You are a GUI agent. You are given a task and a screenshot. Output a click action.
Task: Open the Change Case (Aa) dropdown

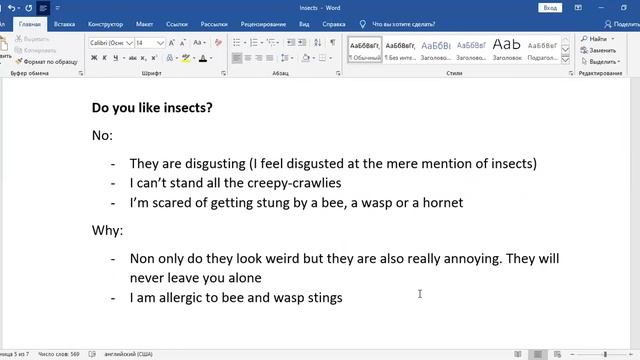(199, 43)
